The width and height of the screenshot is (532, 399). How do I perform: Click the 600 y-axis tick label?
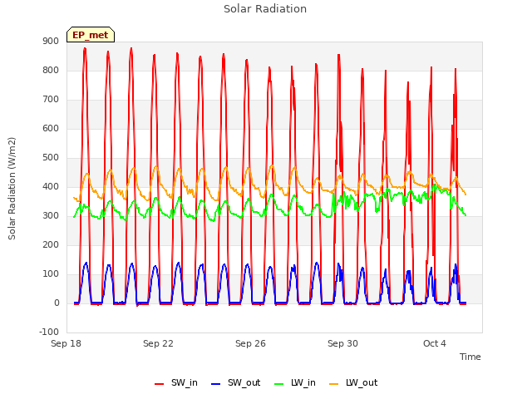click(x=51, y=128)
